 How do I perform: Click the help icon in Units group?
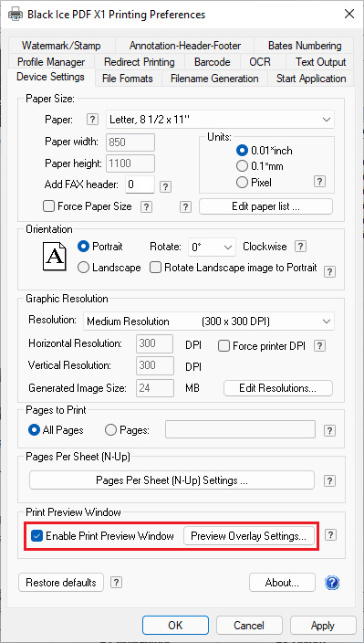click(x=320, y=182)
